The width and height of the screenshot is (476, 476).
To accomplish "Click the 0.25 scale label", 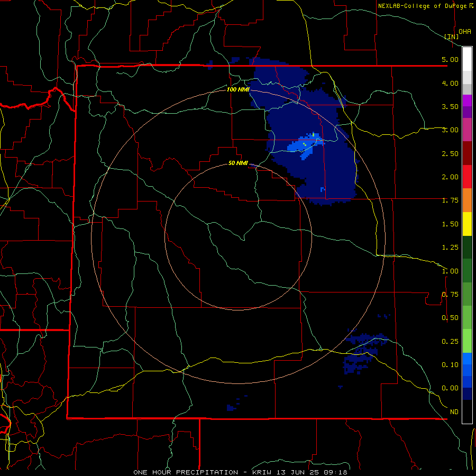I will coord(450,342).
